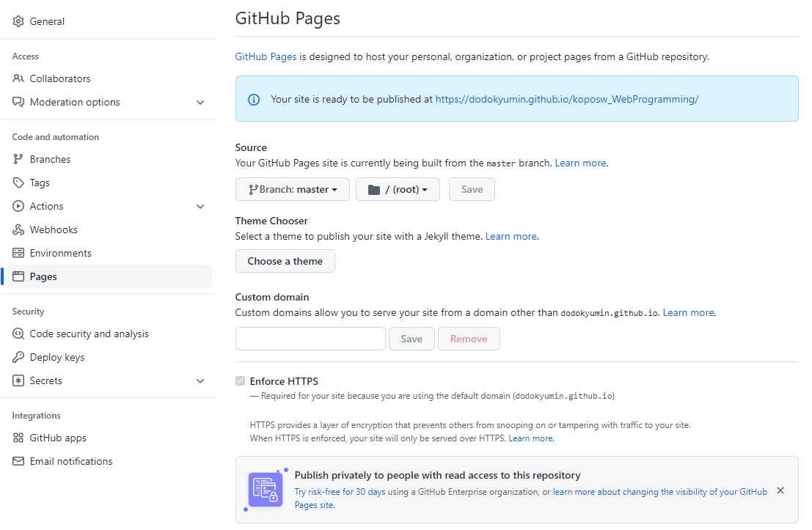Viewport: 812px width, 530px height.
Task: Click the Moderation options comment icon
Action: 18,102
